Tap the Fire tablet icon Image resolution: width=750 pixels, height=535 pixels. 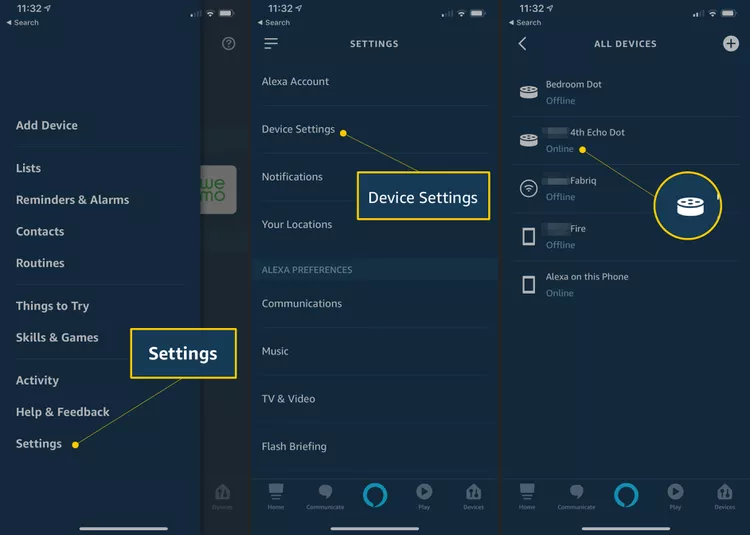pos(529,236)
